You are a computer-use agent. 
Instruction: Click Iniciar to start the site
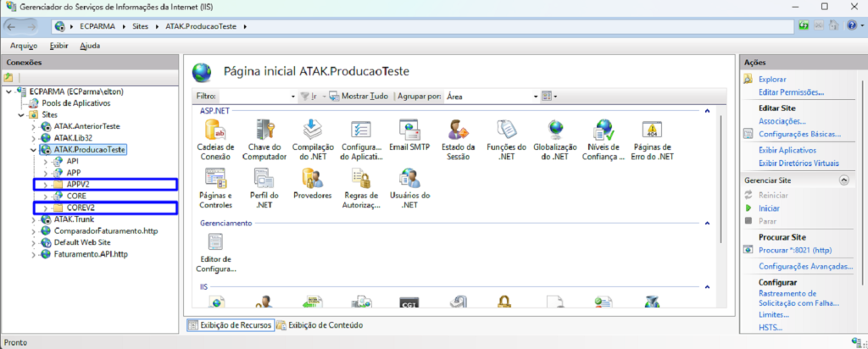[x=770, y=208]
